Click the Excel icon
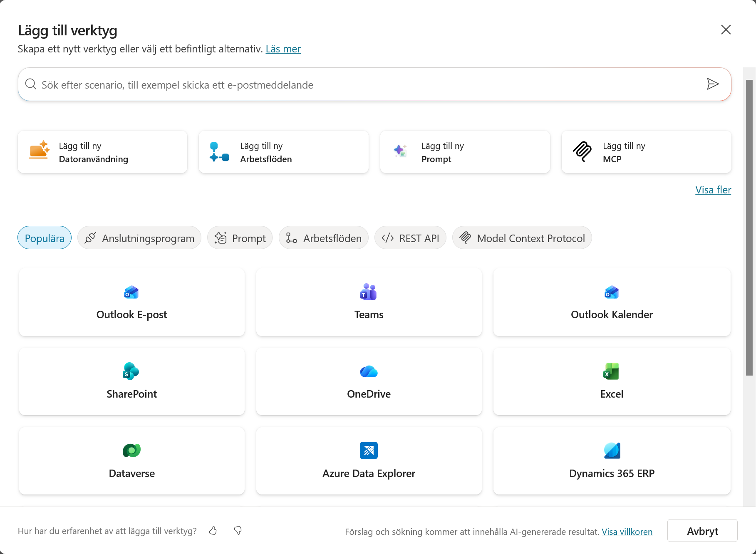The width and height of the screenshot is (756, 554). [x=611, y=371]
